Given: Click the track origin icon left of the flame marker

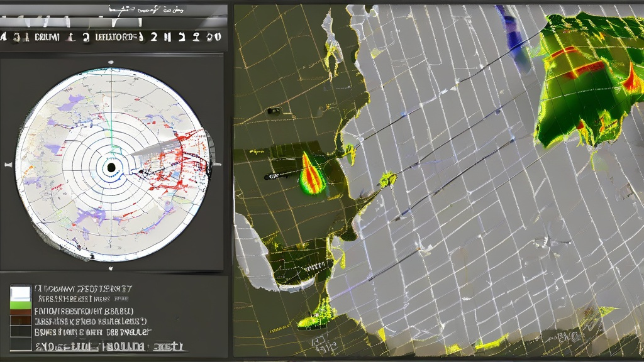Looking at the screenshot, I should [x=272, y=177].
